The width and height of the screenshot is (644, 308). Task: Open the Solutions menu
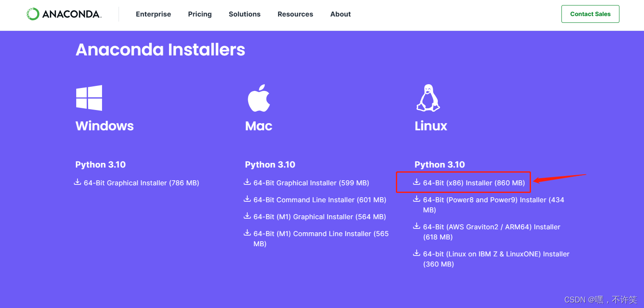click(x=245, y=14)
